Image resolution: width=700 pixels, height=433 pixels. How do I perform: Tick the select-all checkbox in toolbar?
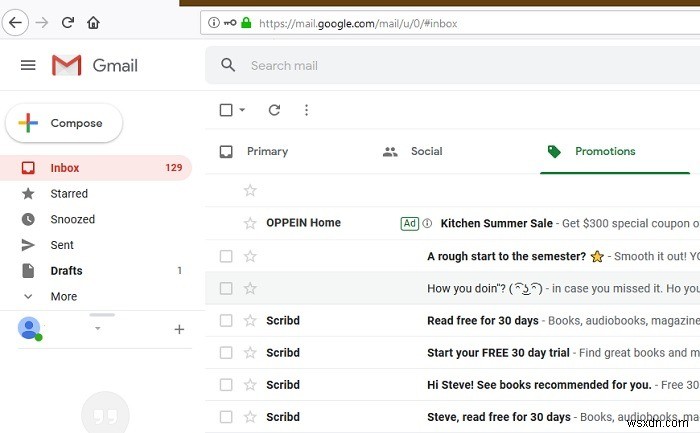pyautogui.click(x=226, y=110)
